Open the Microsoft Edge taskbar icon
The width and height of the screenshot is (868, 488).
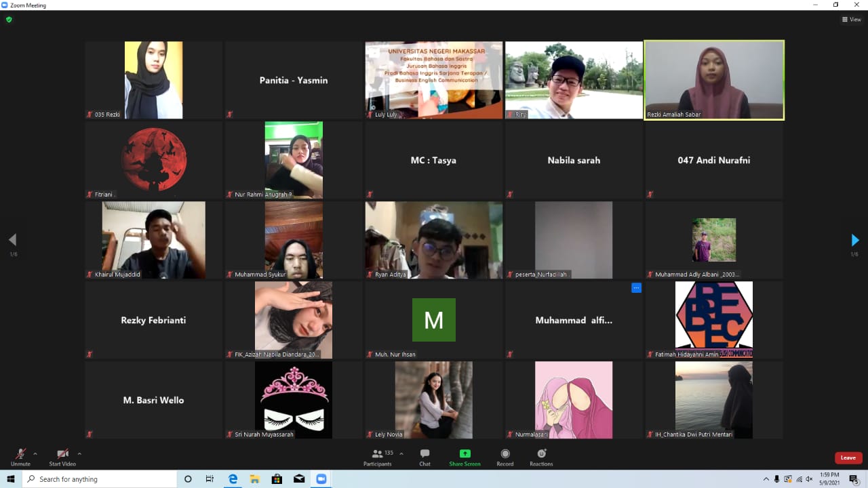[x=233, y=479]
